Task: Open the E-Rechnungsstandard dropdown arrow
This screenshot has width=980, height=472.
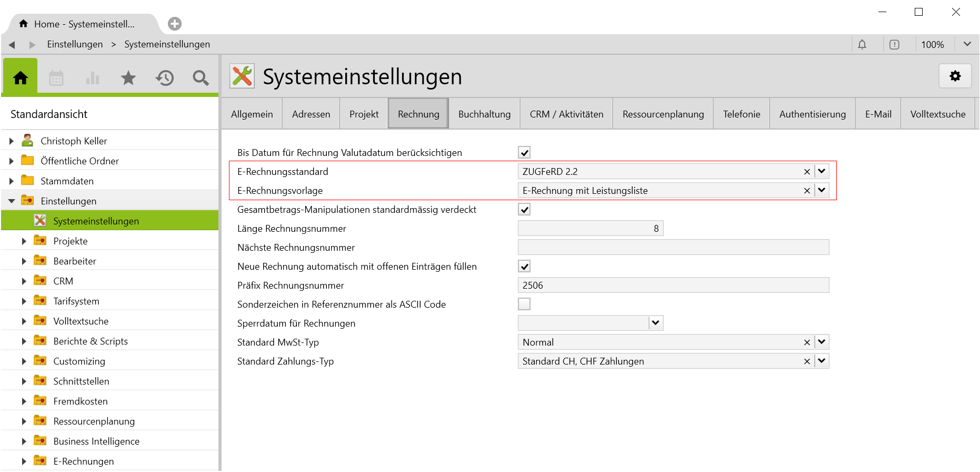Action: 822,172
